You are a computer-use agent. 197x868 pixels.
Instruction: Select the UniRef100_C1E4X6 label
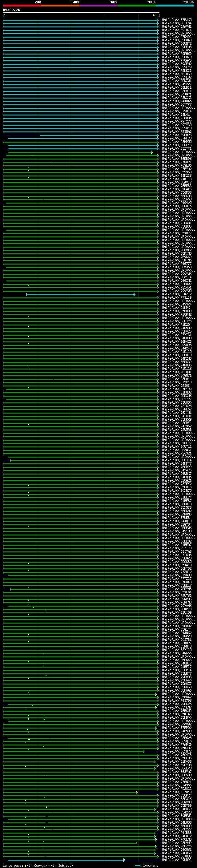coord(176,189)
